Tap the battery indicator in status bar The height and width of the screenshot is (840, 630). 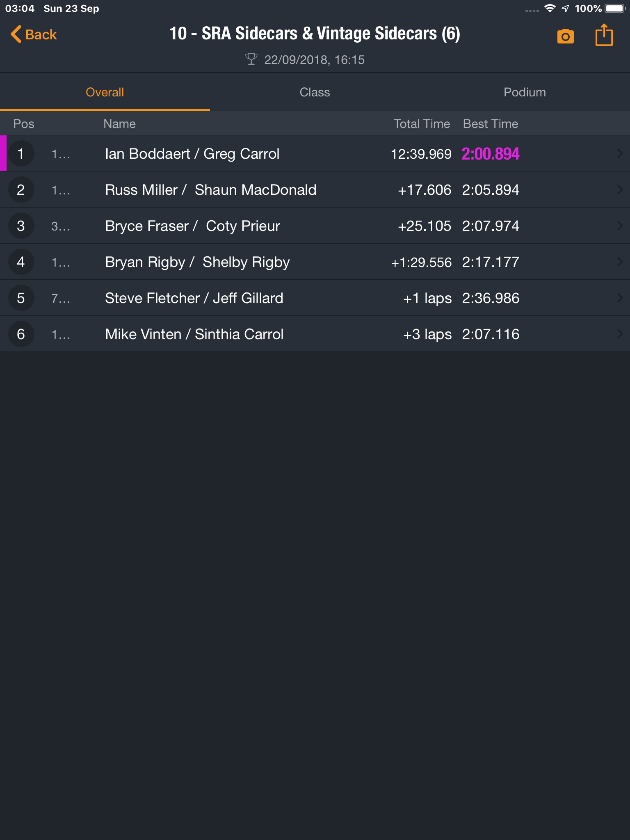click(x=615, y=8)
